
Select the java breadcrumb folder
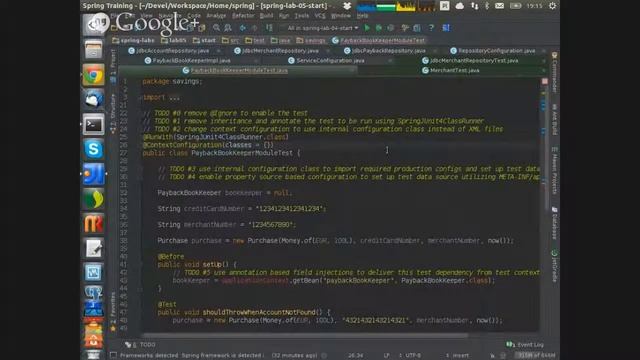click(280, 40)
